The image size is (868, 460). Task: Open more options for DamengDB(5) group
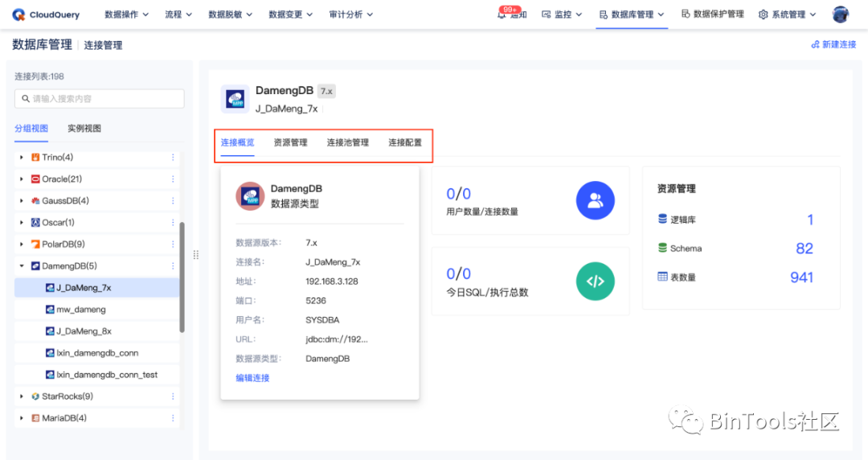[x=173, y=266]
